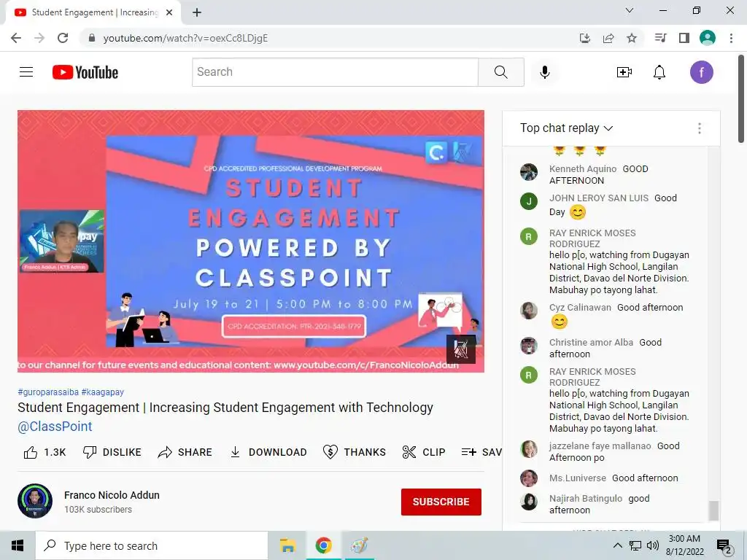
Task: Open the #kaagapay hashtag link
Action: [102, 392]
